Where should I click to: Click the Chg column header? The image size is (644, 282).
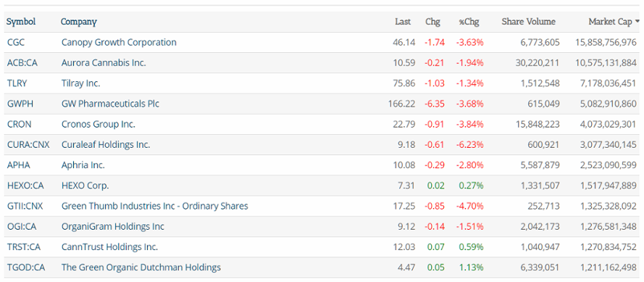pyautogui.click(x=432, y=22)
